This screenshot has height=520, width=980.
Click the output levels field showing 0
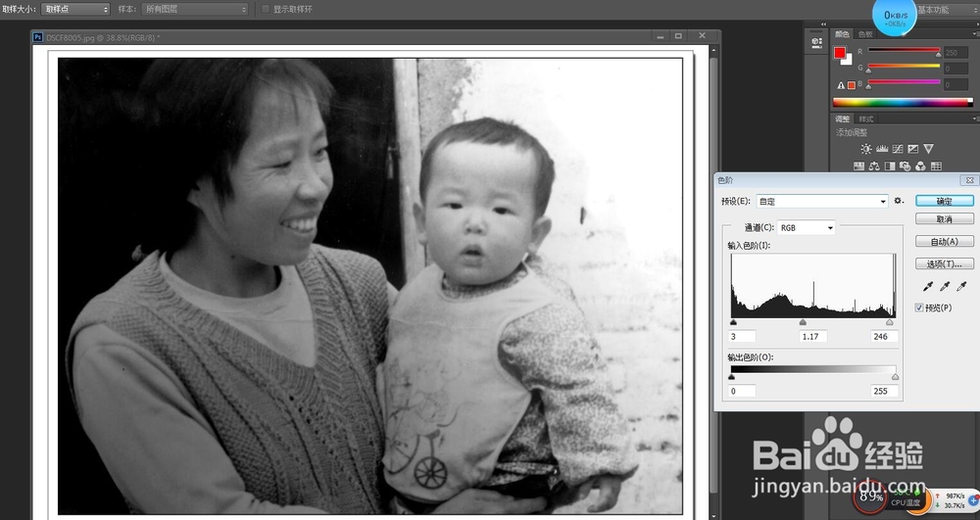click(x=743, y=391)
